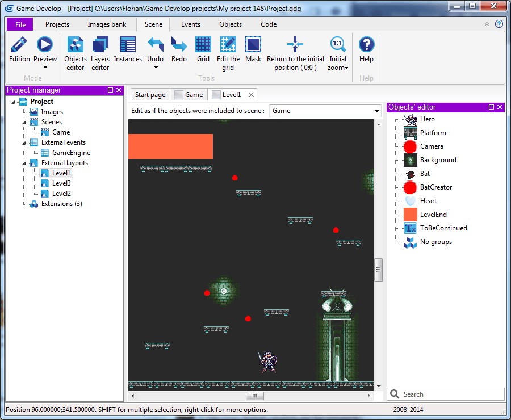
Task: Open the Preview dropdown arrow
Action: tap(45, 68)
